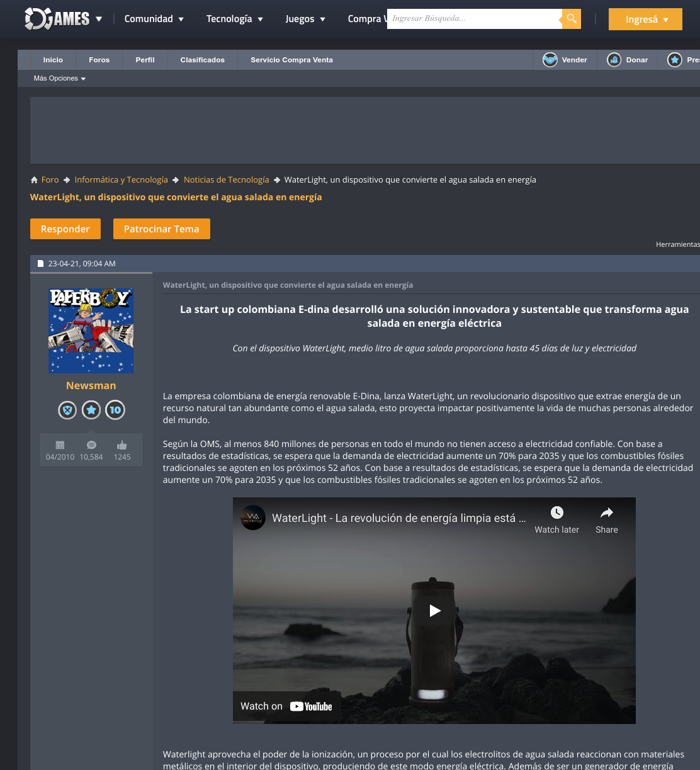Click the thumbs up likes icon
Screen dimensions: 700x770
[x=122, y=445]
